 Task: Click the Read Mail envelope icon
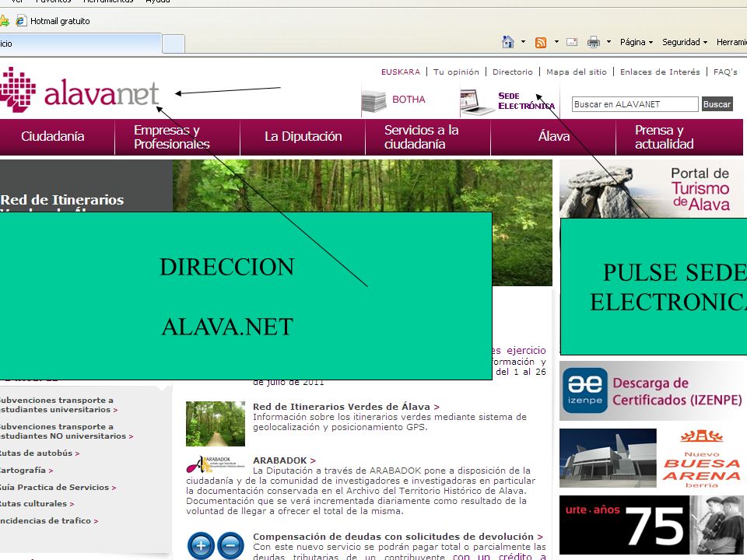572,42
